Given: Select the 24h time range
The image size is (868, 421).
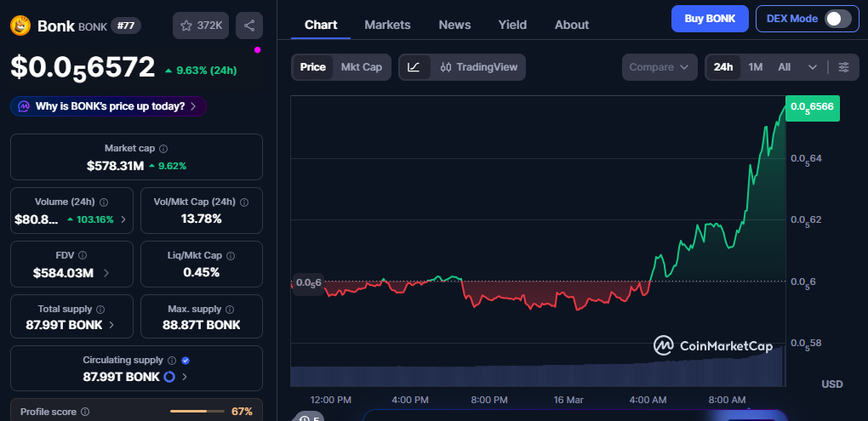Looking at the screenshot, I should (723, 67).
